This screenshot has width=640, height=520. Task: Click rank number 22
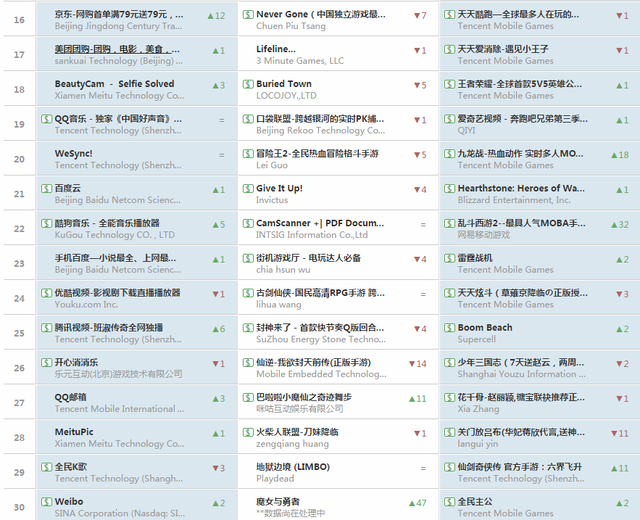coord(19,229)
